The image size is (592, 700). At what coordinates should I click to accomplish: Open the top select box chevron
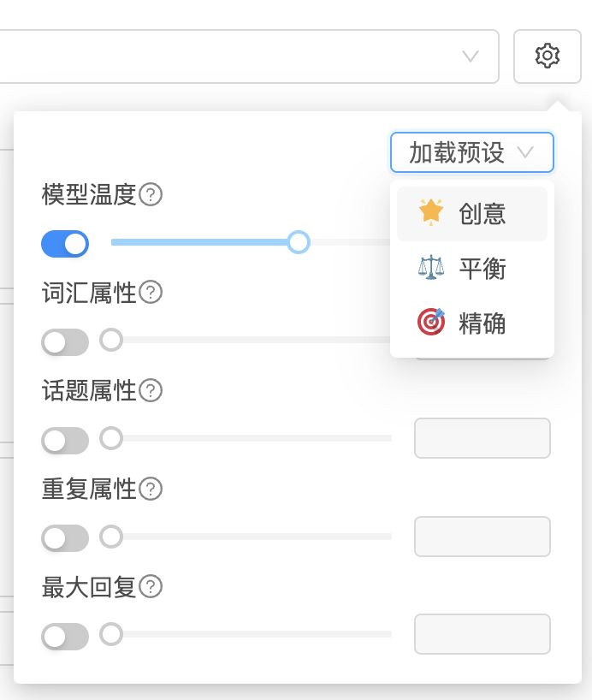[471, 56]
